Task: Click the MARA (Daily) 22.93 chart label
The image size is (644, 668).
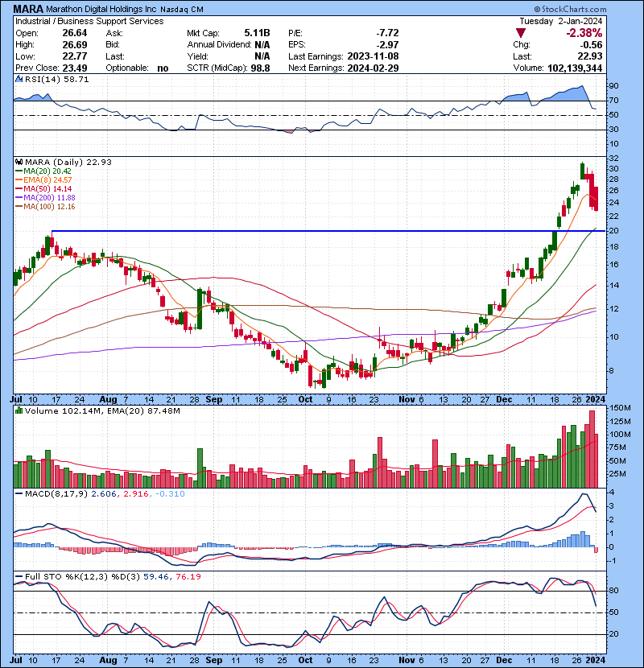Action: [x=68, y=163]
